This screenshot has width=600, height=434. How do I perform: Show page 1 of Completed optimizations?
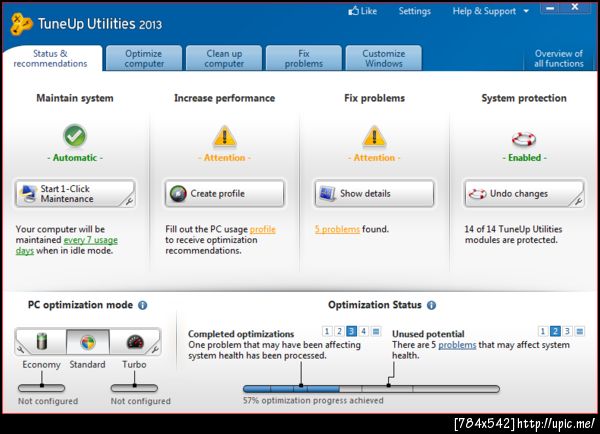[327, 331]
